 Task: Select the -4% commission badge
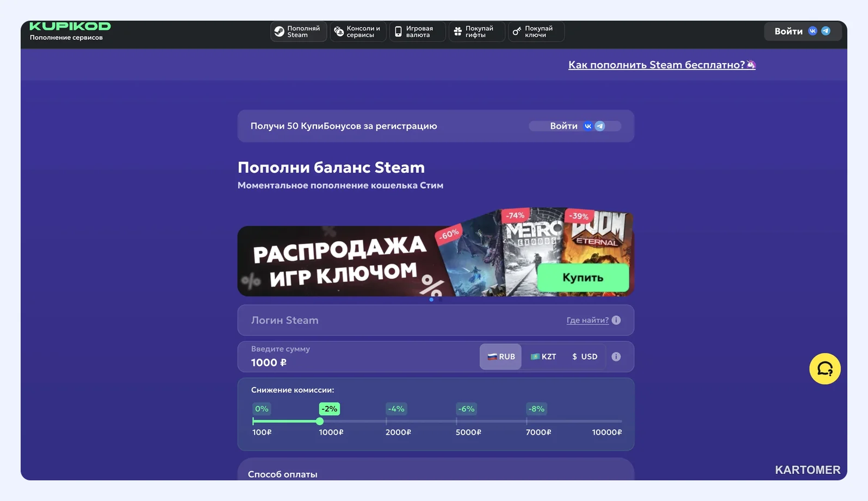click(x=396, y=409)
